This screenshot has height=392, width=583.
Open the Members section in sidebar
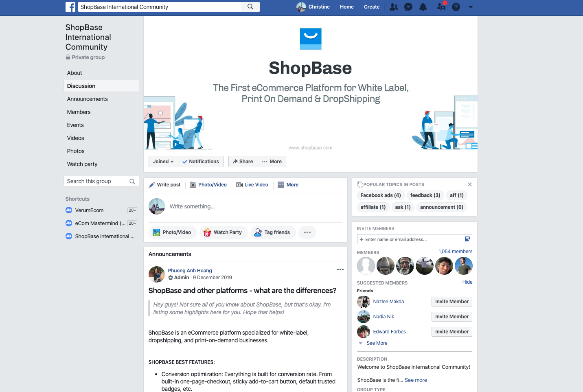79,112
